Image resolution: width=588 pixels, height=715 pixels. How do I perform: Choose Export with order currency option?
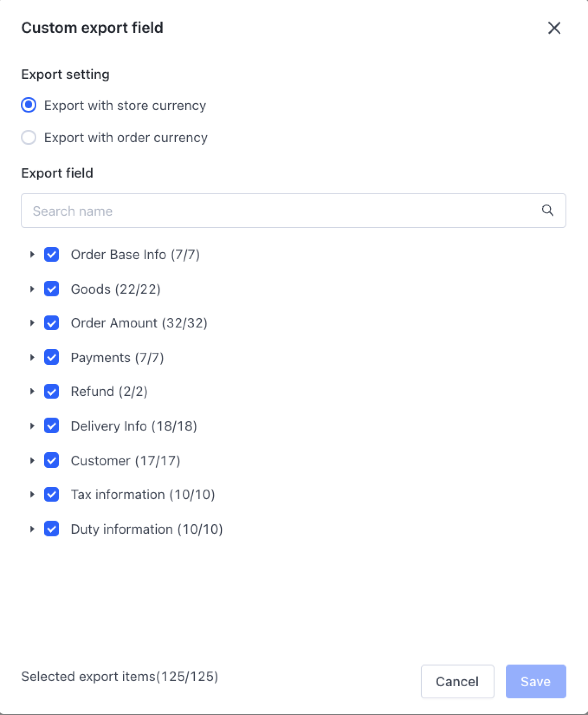(x=29, y=137)
